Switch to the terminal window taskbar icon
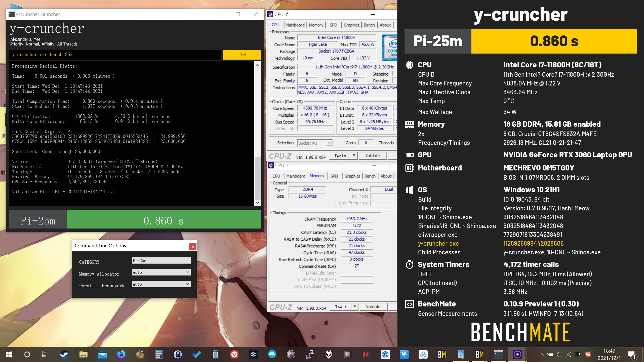 (x=499, y=354)
